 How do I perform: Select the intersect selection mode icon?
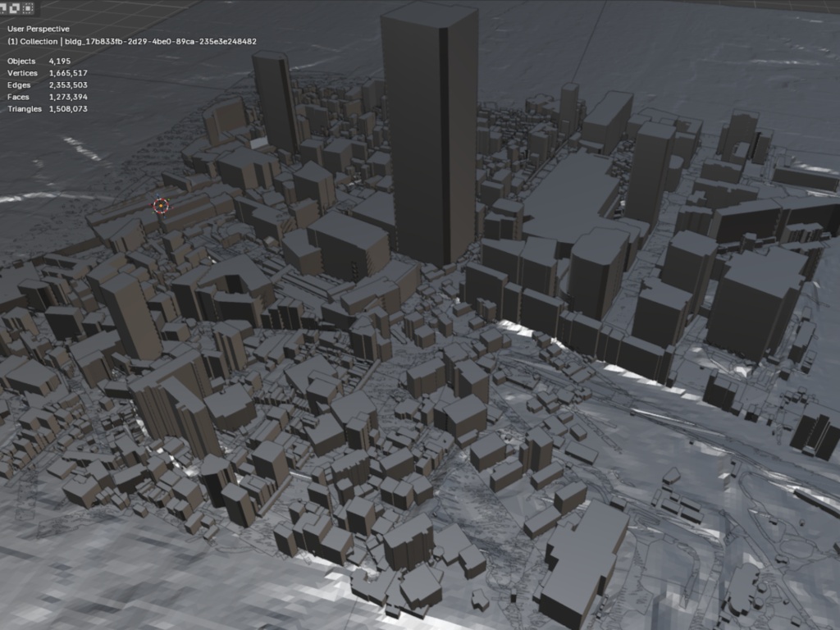click(x=28, y=7)
